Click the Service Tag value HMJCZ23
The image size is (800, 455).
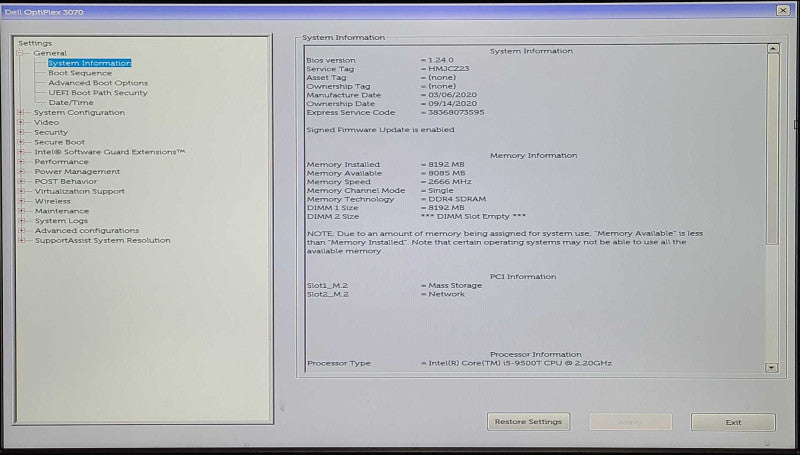pos(449,69)
